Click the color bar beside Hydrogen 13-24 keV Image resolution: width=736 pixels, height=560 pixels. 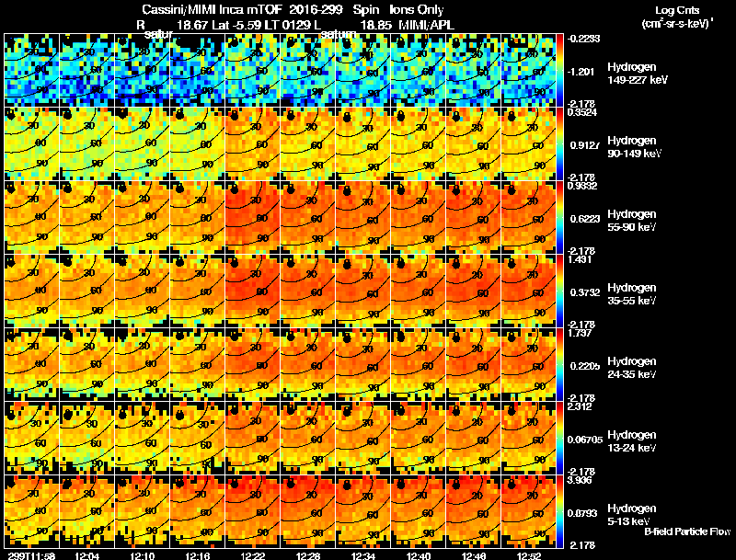(560, 439)
